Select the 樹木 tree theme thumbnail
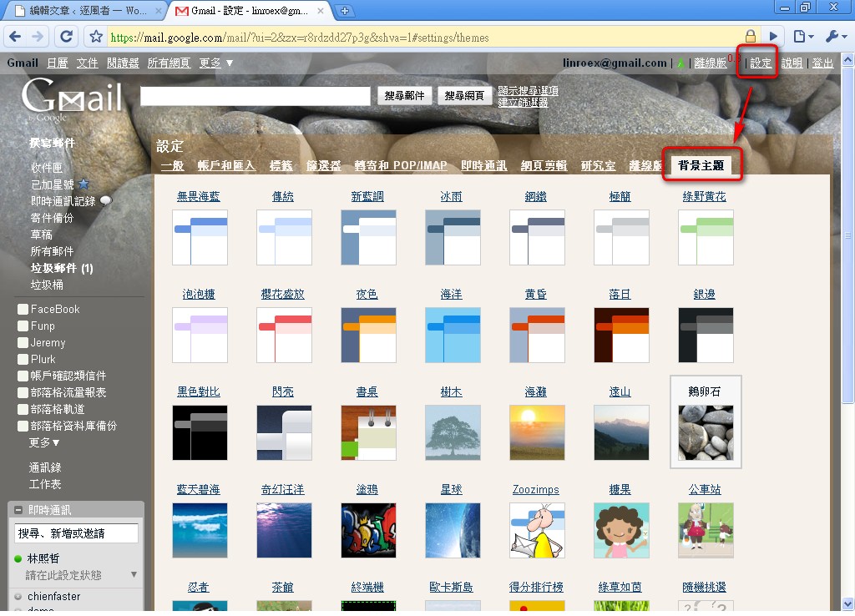 click(453, 432)
